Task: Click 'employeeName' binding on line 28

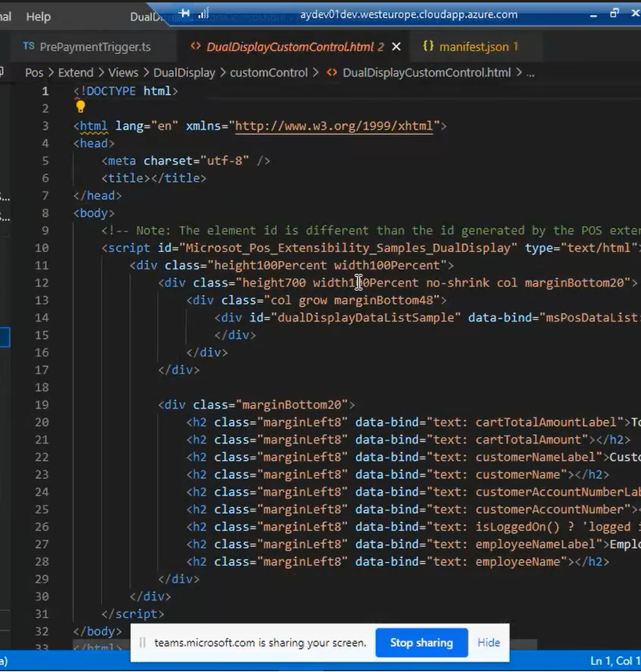Action: 518,562
